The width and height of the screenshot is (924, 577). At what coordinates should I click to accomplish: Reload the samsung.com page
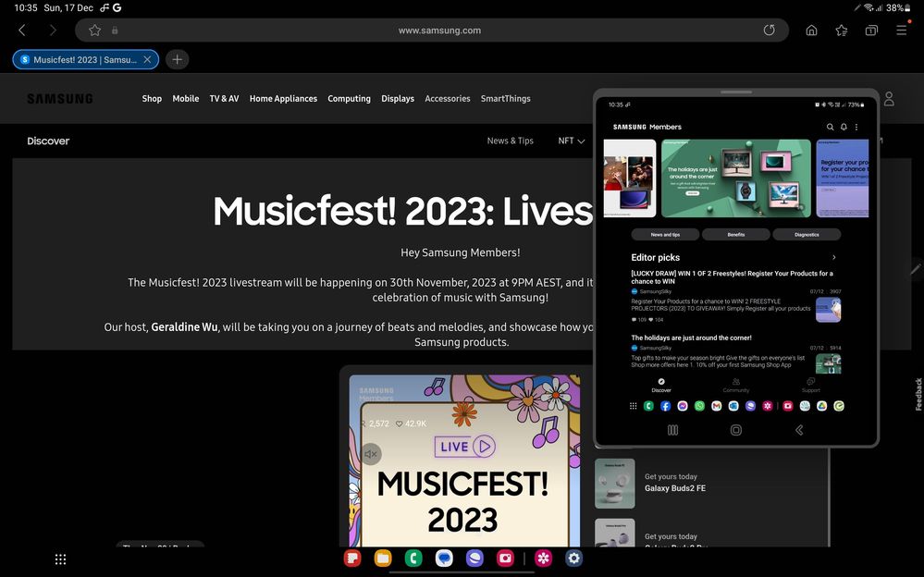[x=769, y=31]
